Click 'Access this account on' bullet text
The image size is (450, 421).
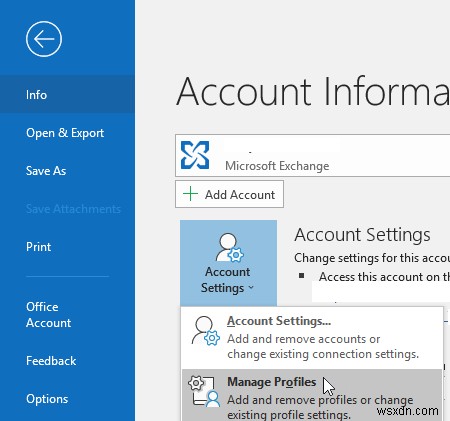384,277
